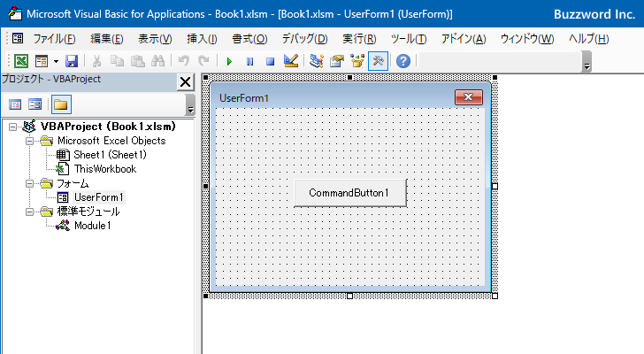Open Find with the binoculars icon

(x=158, y=61)
